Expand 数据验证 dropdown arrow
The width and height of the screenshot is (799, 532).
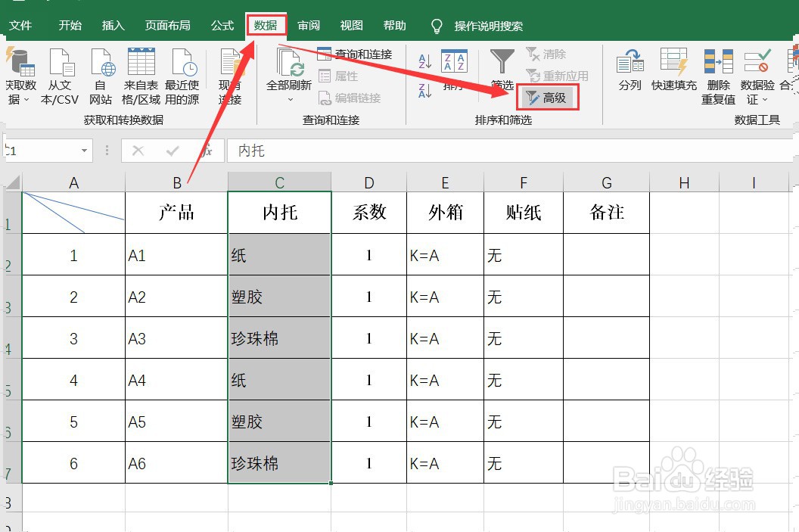764,100
